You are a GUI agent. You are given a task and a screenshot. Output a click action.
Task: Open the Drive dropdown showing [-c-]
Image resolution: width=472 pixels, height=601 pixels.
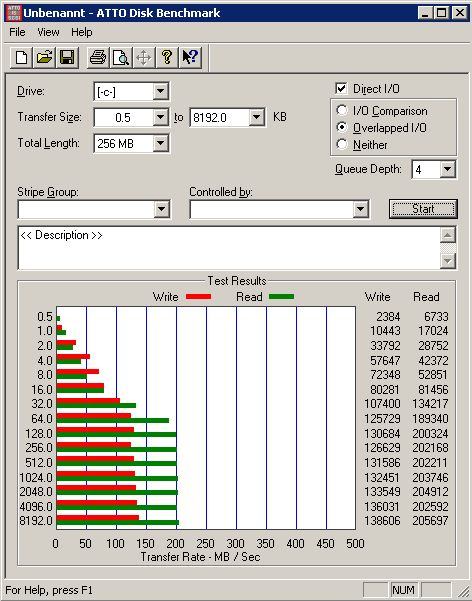[160, 92]
